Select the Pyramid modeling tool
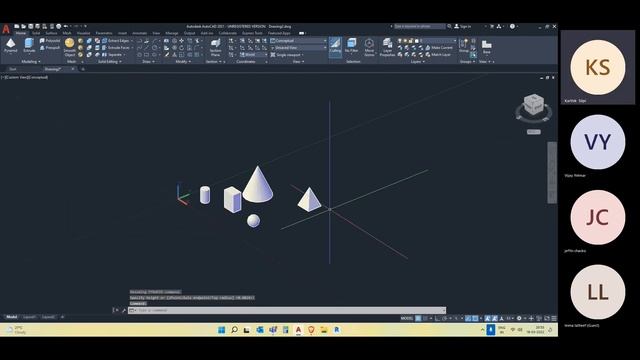The image size is (640, 360). point(11,45)
